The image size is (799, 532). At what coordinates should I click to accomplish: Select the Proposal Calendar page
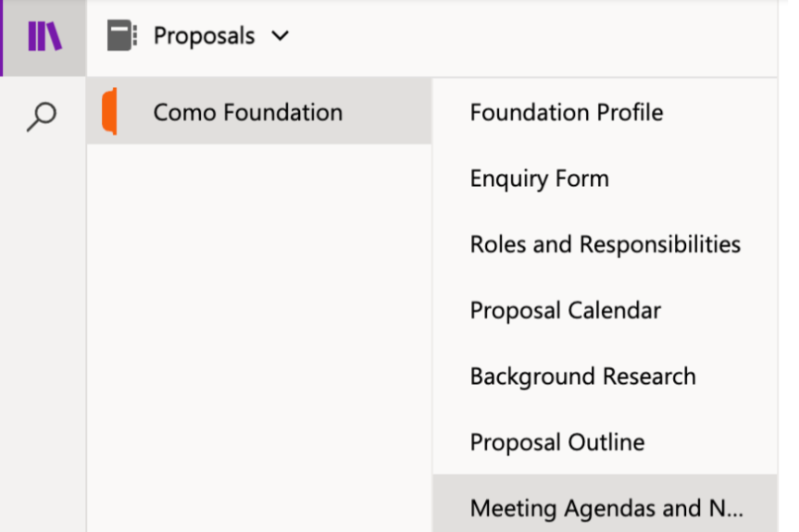coord(566,310)
